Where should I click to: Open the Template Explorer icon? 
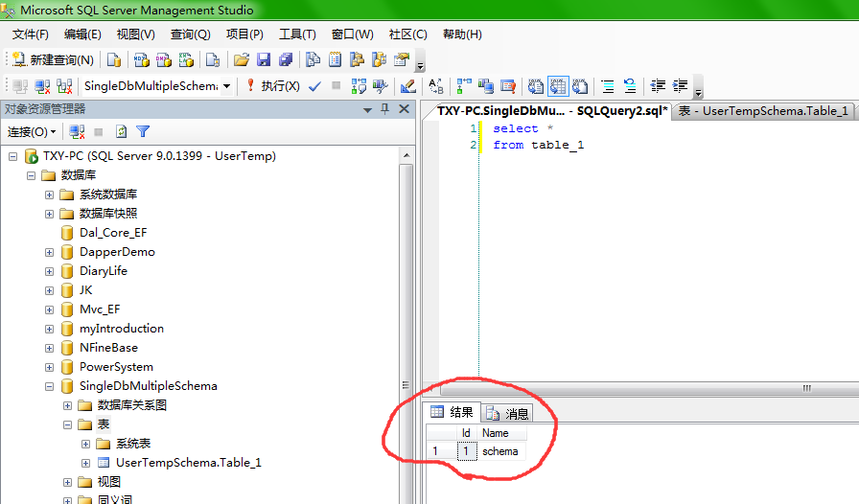pos(379,59)
